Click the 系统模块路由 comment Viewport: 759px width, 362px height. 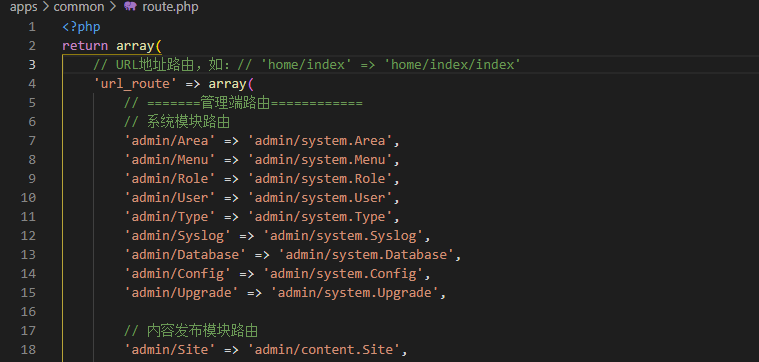tap(177, 122)
